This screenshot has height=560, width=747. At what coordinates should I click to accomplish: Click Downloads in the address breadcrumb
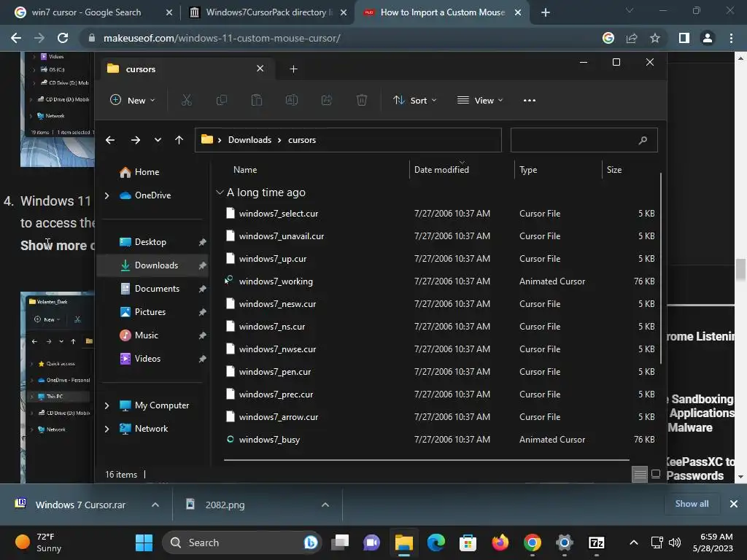[249, 140]
